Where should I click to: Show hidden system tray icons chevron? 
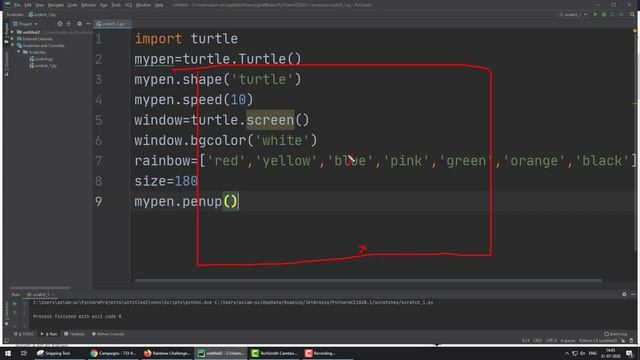(567, 353)
